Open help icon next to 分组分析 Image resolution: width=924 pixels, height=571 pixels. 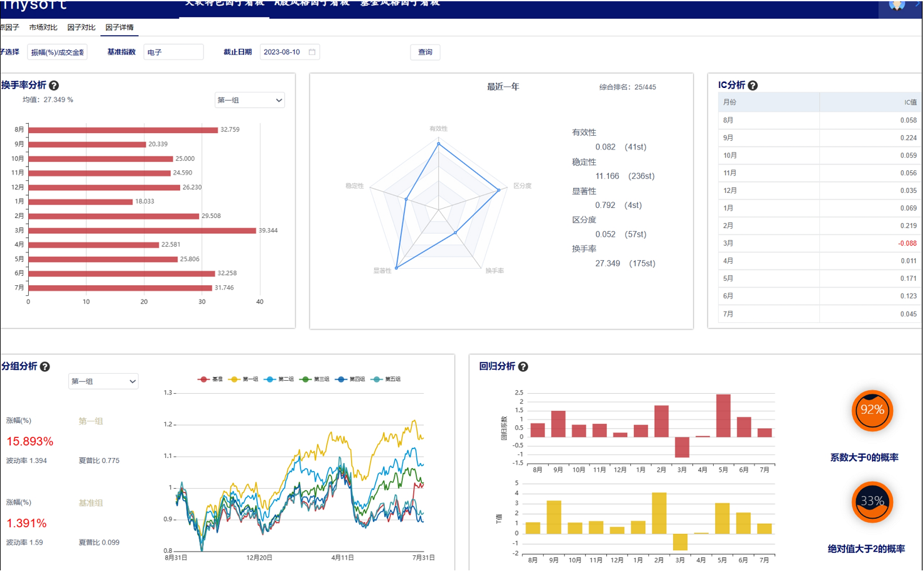click(x=45, y=367)
